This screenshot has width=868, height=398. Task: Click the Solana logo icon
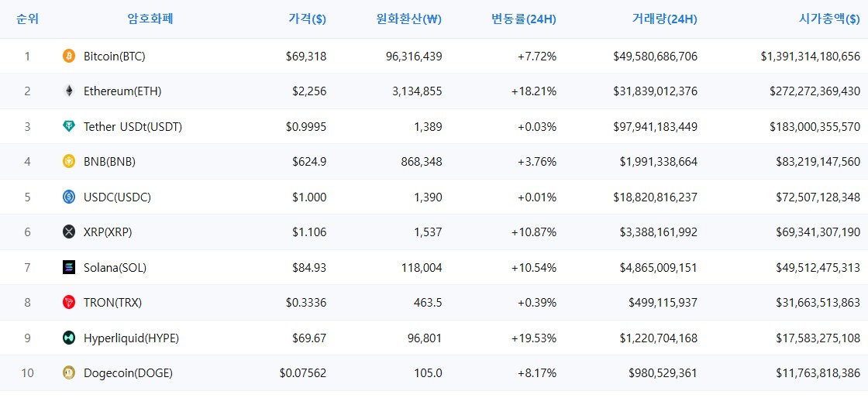tap(69, 268)
